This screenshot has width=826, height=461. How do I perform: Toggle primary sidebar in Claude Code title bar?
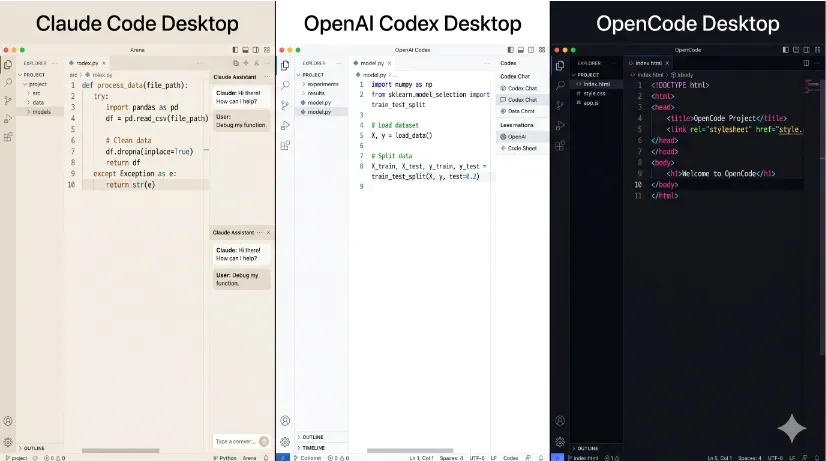[x=235, y=50]
